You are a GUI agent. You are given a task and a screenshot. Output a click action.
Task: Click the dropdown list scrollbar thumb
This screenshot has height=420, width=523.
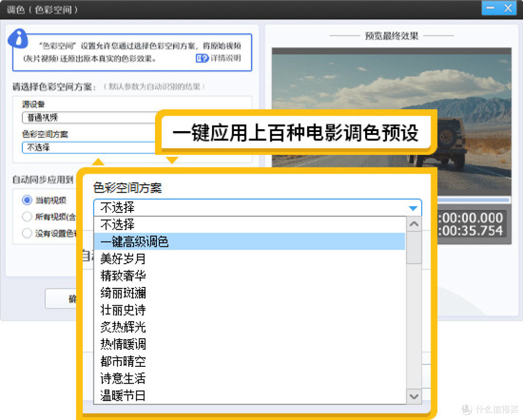(414, 248)
